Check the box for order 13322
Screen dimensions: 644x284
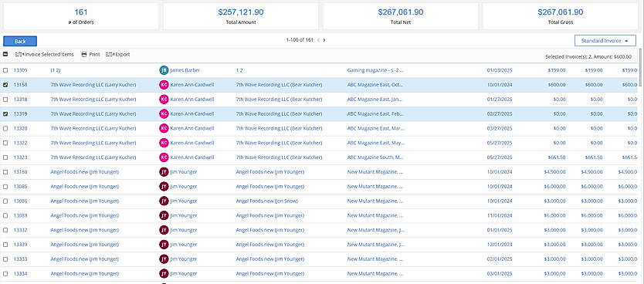click(x=5, y=143)
